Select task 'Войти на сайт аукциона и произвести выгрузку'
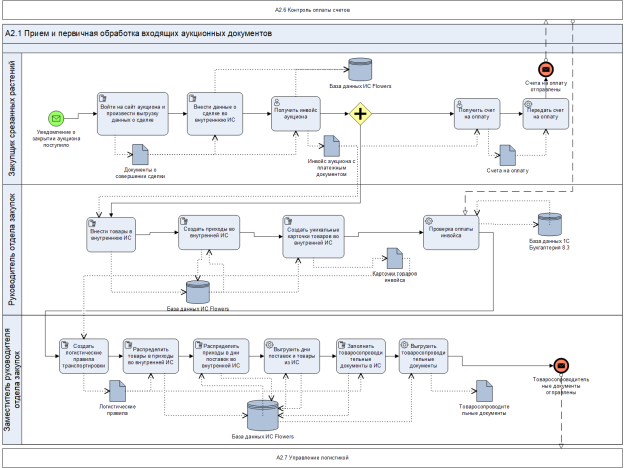The image size is (624, 468). (x=133, y=114)
